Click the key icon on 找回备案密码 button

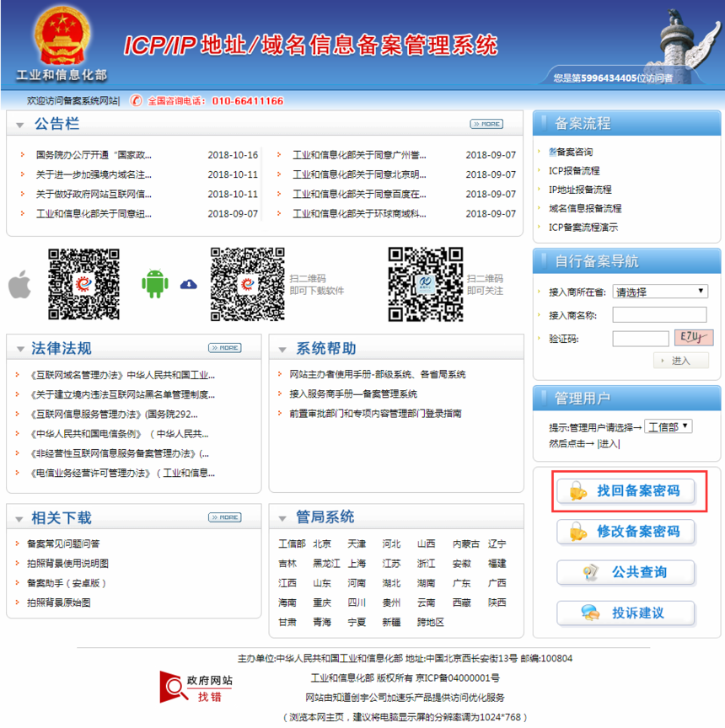click(x=577, y=492)
